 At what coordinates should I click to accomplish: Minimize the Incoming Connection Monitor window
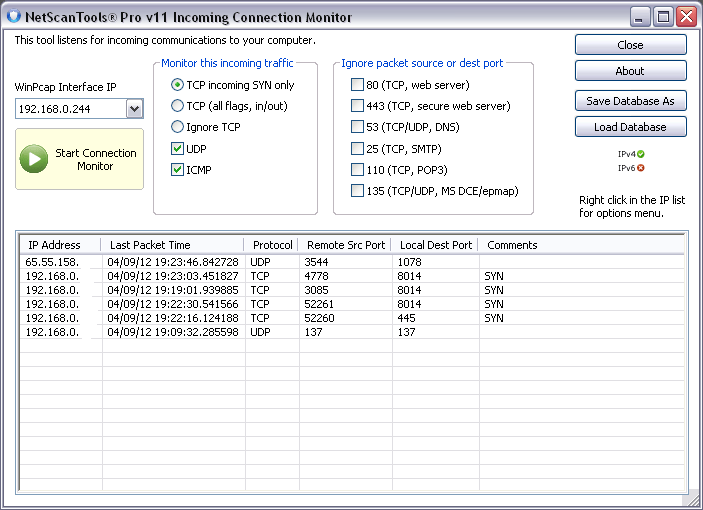(640, 17)
